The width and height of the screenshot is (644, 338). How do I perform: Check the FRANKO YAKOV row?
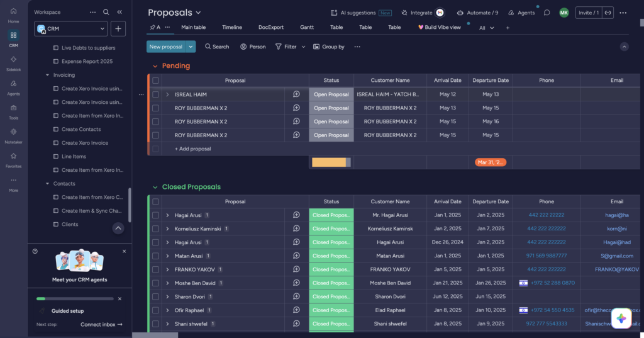tap(155, 269)
